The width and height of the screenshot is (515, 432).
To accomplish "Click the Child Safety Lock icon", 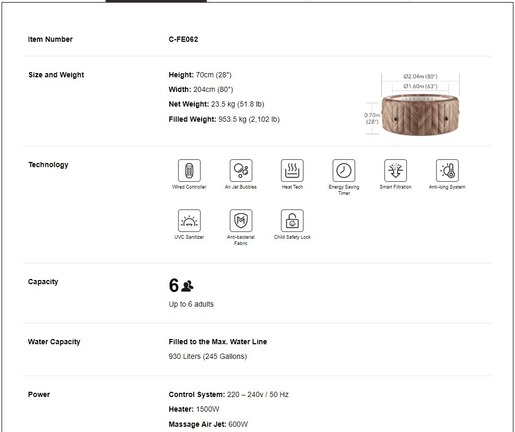I will (292, 220).
